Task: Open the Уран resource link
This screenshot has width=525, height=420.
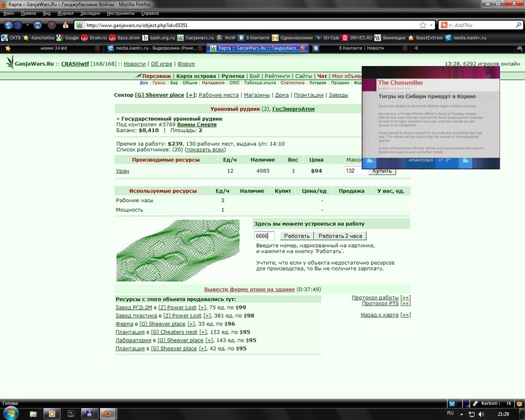Action: pyautogui.click(x=122, y=171)
